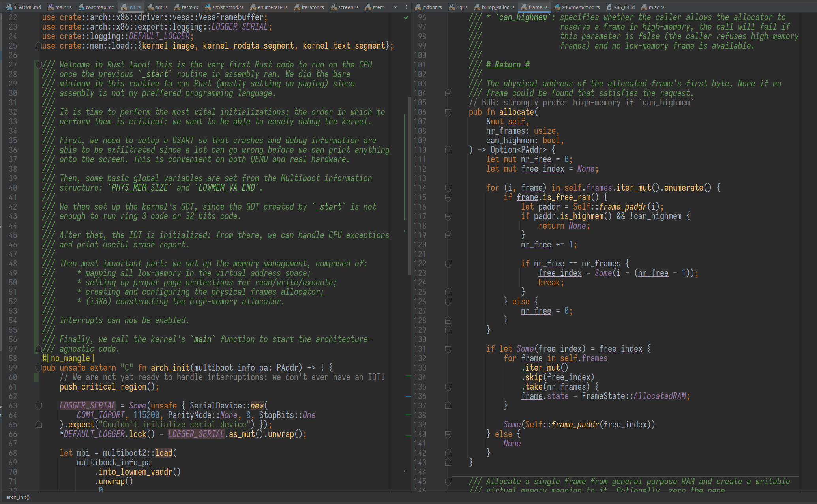The image size is (817, 504).
Task: Click the underlined '# Return #' doc heading
Action: pyautogui.click(x=508, y=65)
